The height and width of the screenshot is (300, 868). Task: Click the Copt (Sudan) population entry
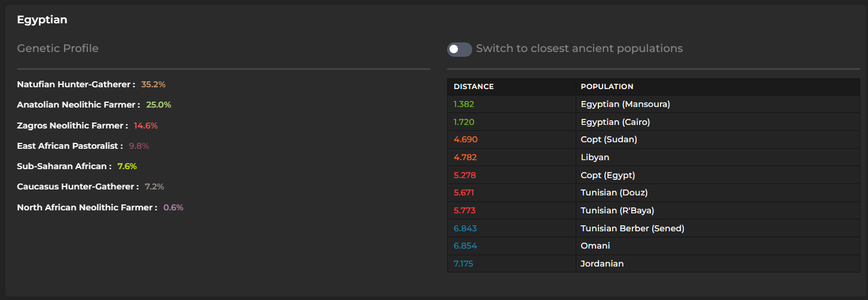pyautogui.click(x=609, y=139)
